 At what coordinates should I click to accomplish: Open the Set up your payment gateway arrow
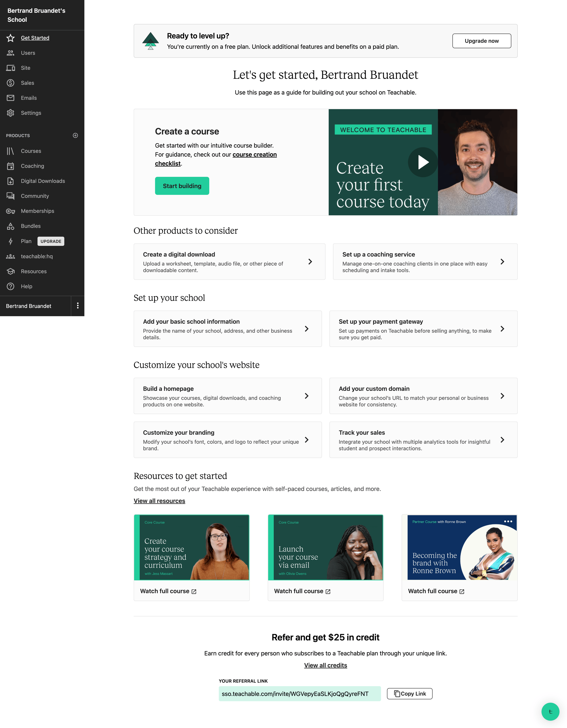pyautogui.click(x=502, y=329)
